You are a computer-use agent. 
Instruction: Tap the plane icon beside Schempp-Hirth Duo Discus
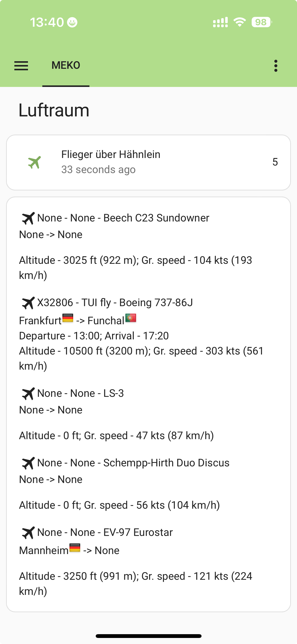[x=28, y=463]
